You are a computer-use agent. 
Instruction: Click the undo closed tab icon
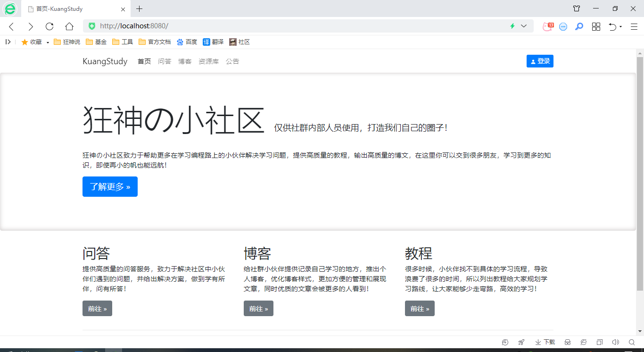(612, 26)
